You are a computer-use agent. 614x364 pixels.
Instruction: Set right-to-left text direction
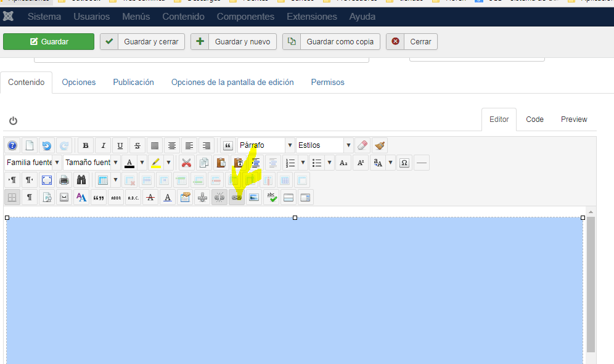click(x=30, y=180)
